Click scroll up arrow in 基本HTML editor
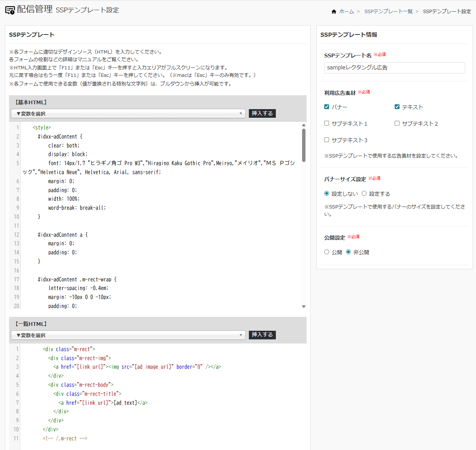Image resolution: width=476 pixels, height=450 pixels. 304,125
